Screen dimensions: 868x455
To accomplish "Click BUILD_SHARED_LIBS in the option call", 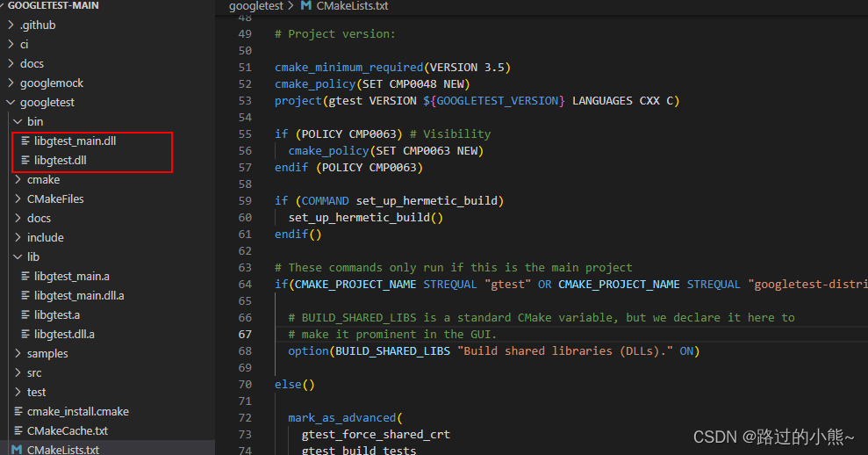I will tap(392, 350).
